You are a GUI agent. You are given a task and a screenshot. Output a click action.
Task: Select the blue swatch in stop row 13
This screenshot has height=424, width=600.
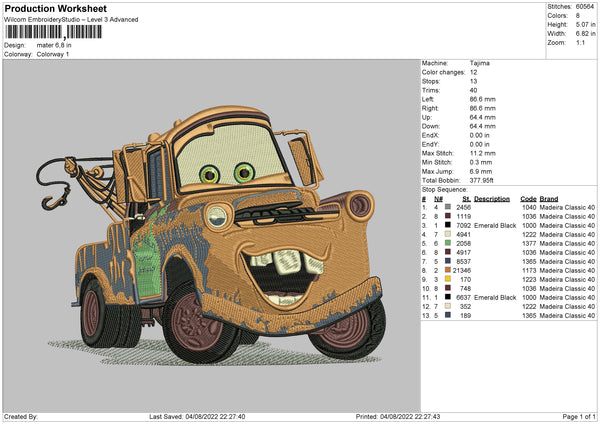[x=447, y=315]
